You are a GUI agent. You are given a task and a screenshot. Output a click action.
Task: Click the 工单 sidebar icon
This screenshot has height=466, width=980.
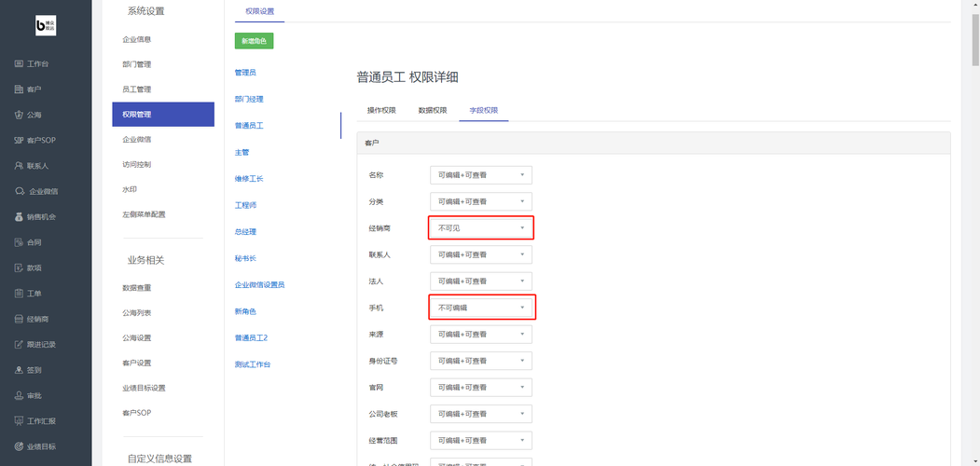(x=19, y=294)
